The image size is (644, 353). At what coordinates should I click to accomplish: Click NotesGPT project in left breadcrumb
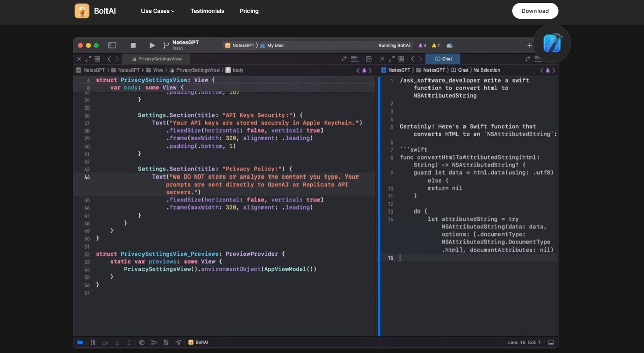click(x=90, y=70)
